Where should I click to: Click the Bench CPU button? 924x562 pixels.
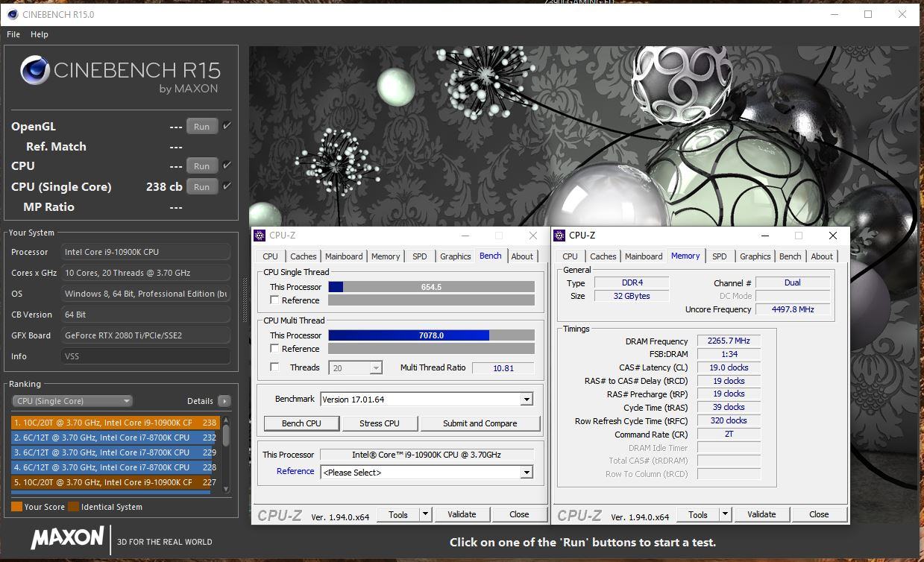coord(301,423)
